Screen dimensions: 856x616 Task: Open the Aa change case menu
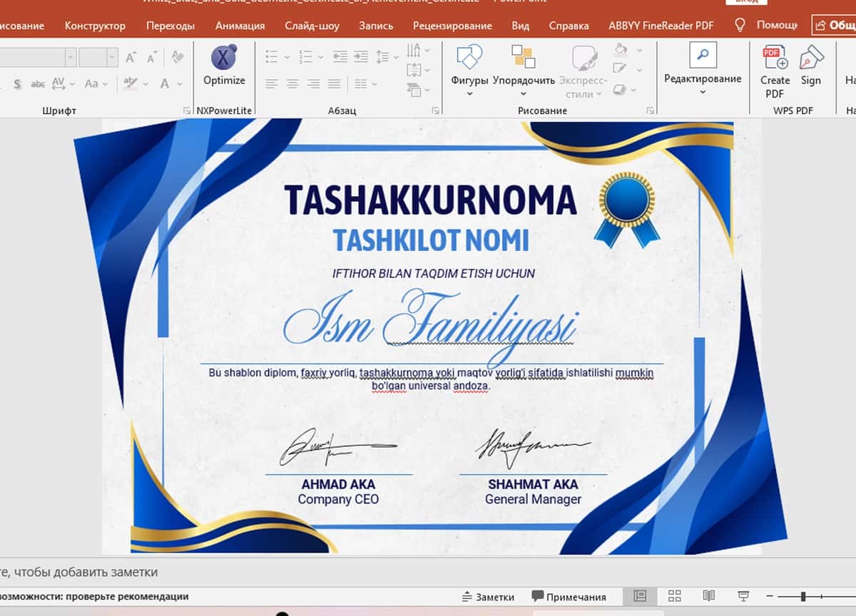(x=96, y=83)
